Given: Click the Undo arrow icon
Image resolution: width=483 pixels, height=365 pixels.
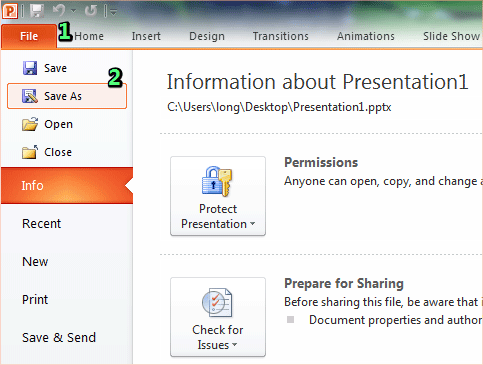Looking at the screenshot, I should click(59, 11).
